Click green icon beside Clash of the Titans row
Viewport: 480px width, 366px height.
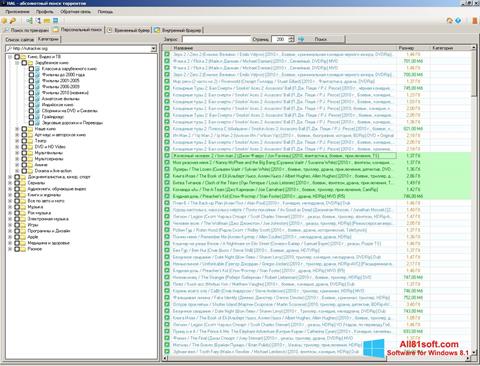coord(167,183)
